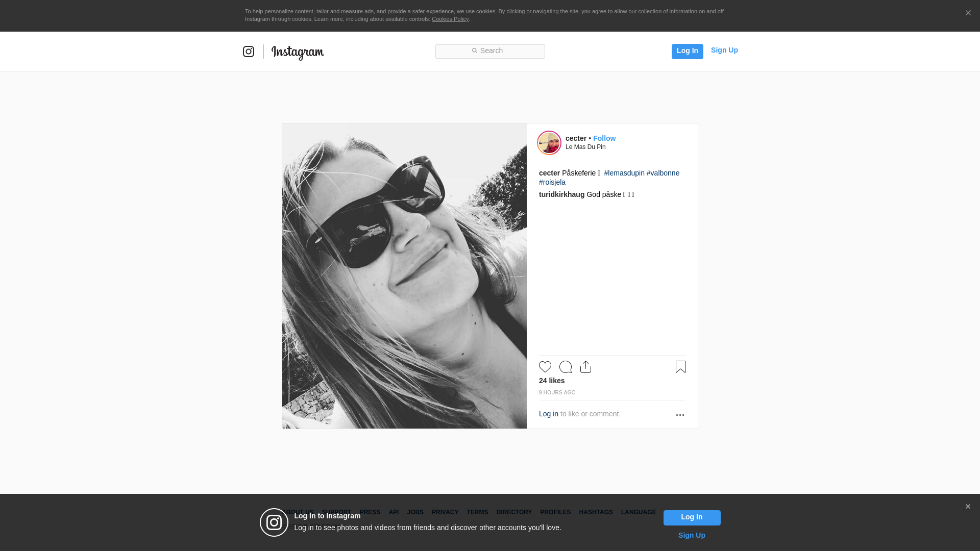980x551 pixels.
Task: Open the #roisjela hashtag
Action: (552, 182)
